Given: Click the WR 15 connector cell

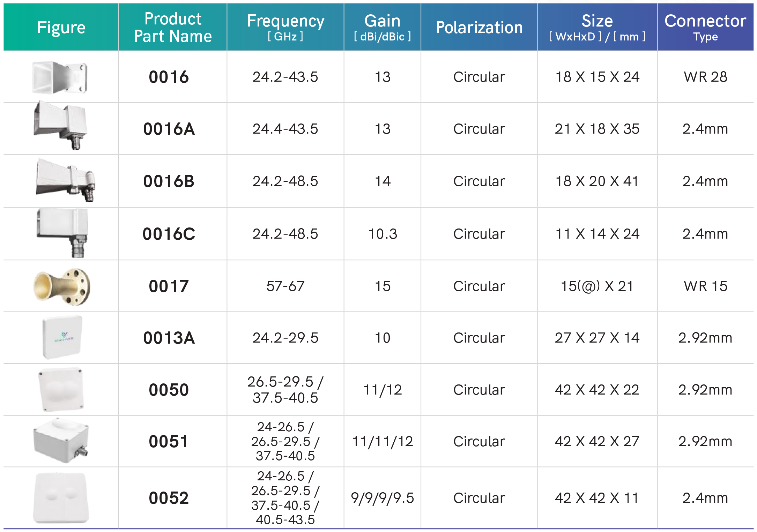Looking at the screenshot, I should coord(705,286).
